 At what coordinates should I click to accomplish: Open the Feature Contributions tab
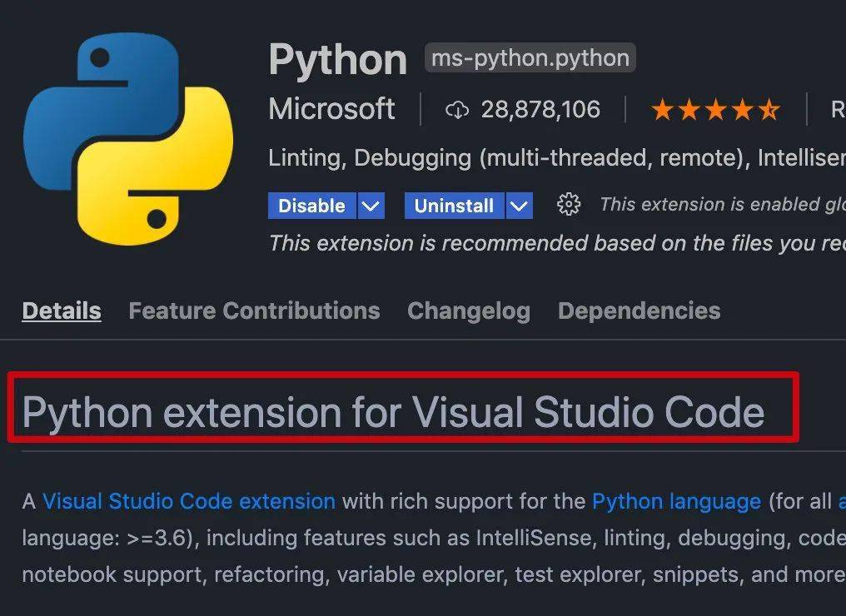254,310
